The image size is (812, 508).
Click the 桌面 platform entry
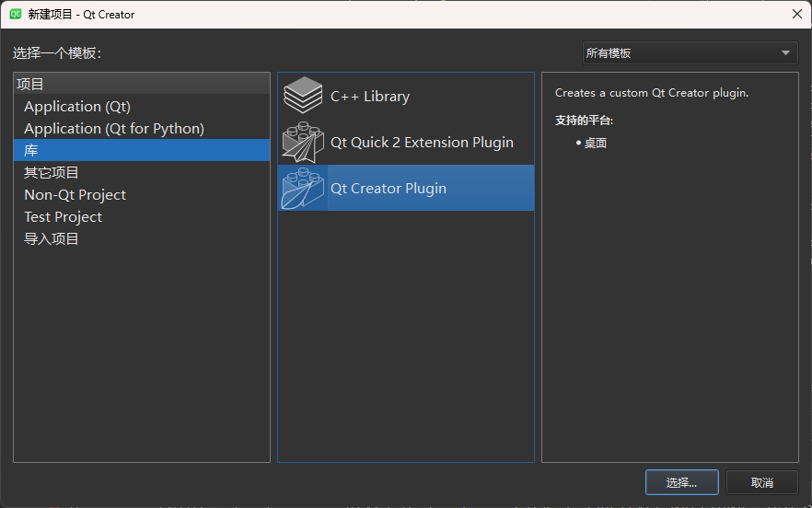pos(596,143)
